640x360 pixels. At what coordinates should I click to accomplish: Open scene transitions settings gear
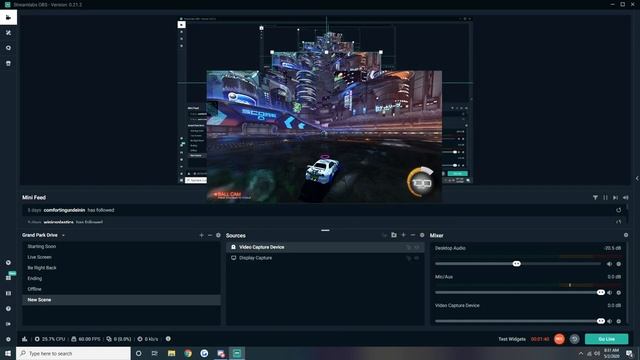click(x=218, y=236)
